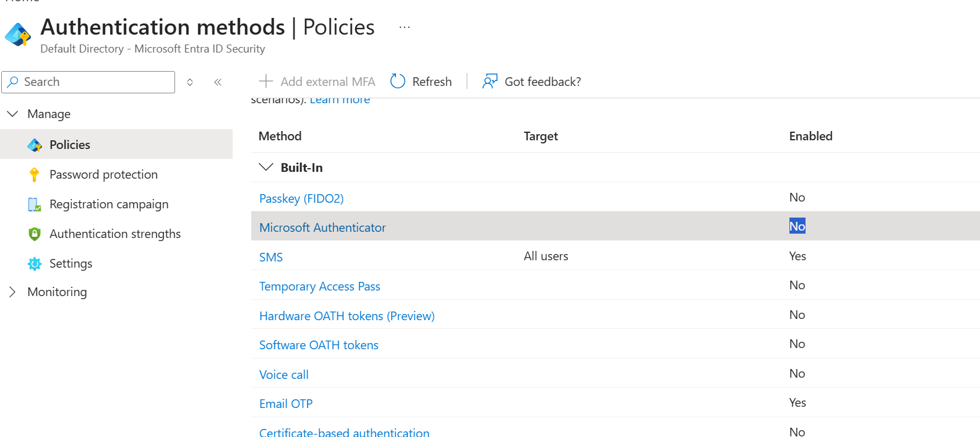
Task: Click the Authentication methods diamond key icon
Action: pos(18,35)
